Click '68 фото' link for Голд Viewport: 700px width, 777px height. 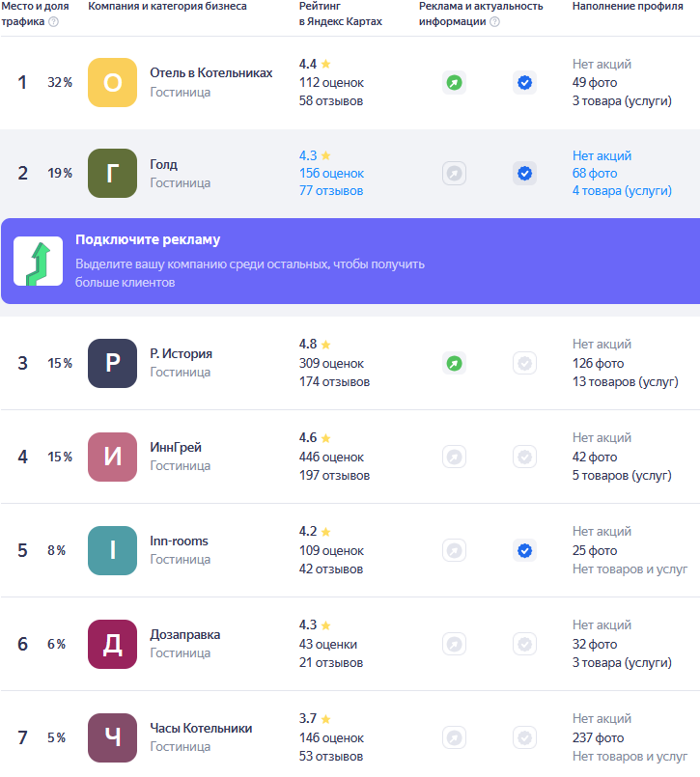tap(595, 174)
